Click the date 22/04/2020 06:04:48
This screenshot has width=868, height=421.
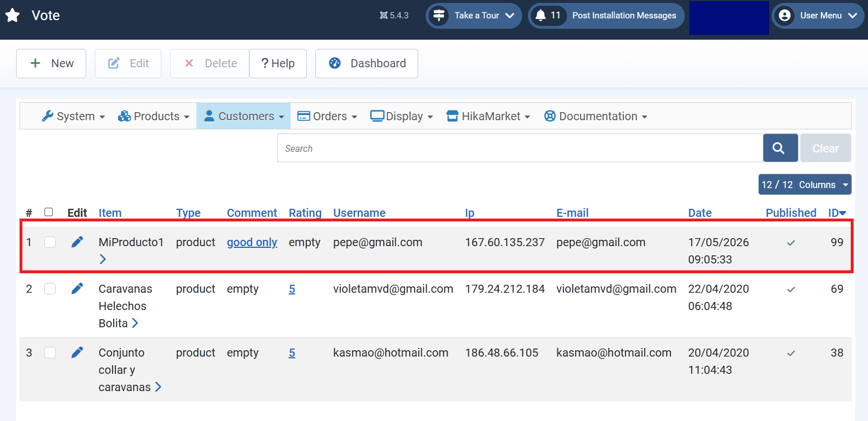[x=719, y=297]
